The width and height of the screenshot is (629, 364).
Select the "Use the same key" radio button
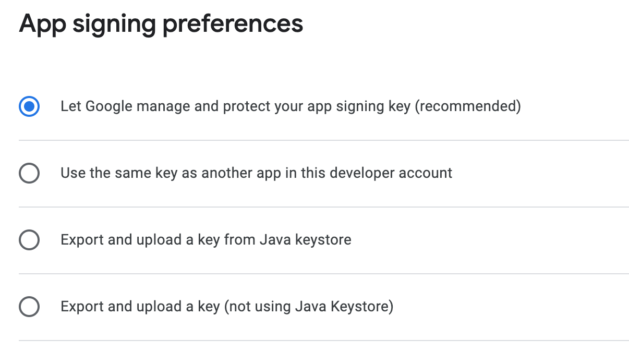pos(29,173)
